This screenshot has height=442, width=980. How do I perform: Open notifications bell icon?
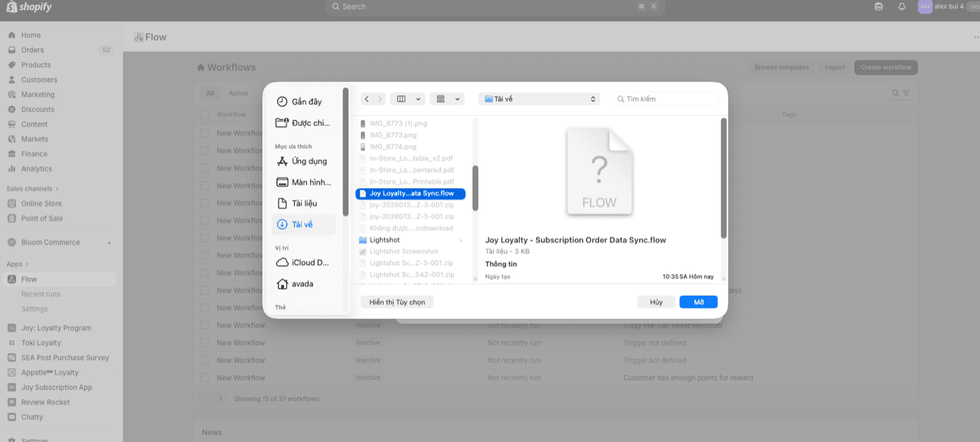tap(902, 6)
